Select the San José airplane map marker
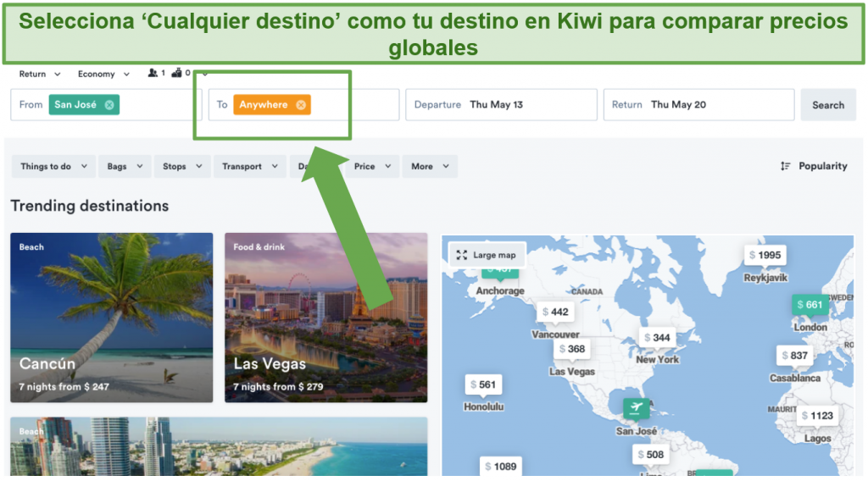The image size is (868, 481). pos(636,408)
